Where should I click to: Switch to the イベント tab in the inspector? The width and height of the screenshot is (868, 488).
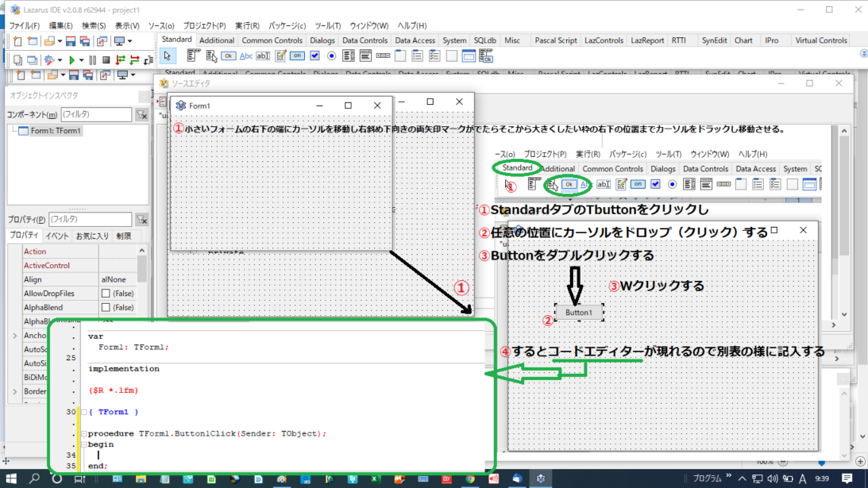click(57, 236)
